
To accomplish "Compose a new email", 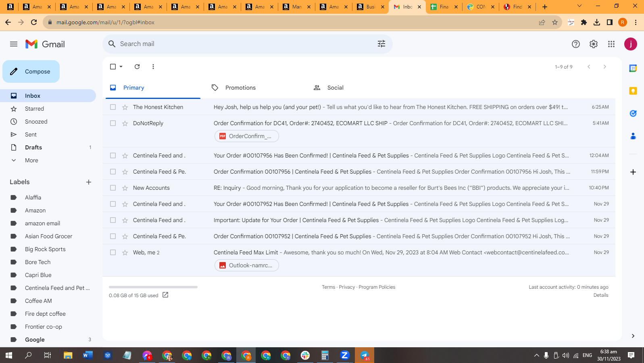I will click(x=31, y=71).
